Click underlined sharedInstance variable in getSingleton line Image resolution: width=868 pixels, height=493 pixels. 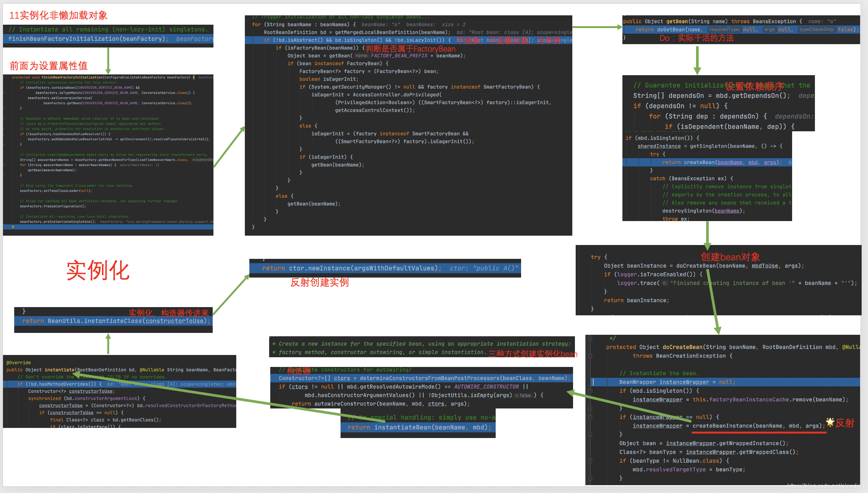659,146
